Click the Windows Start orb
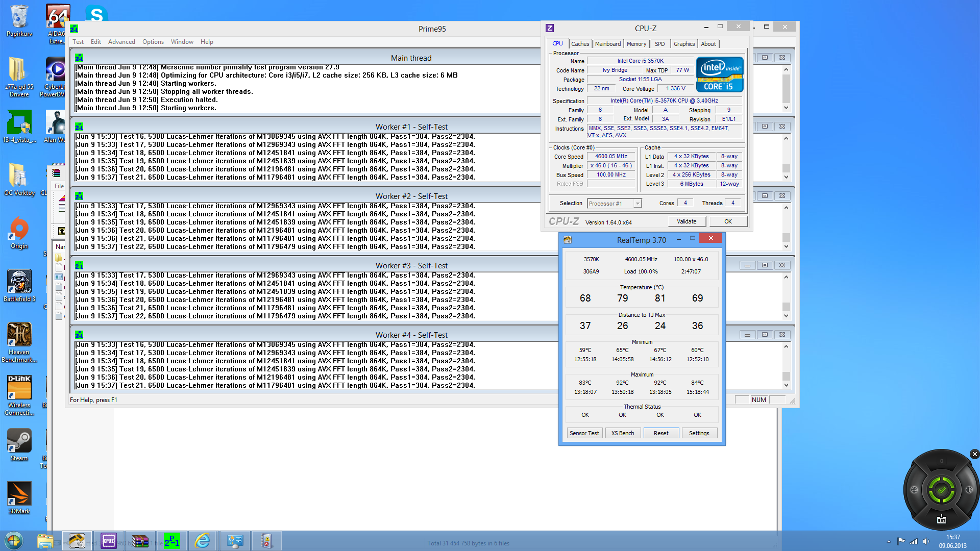Image resolution: width=980 pixels, height=551 pixels. [x=14, y=541]
